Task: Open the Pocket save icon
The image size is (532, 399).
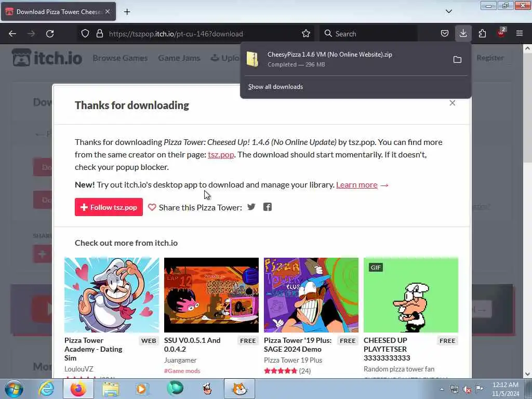Action: tap(445, 34)
